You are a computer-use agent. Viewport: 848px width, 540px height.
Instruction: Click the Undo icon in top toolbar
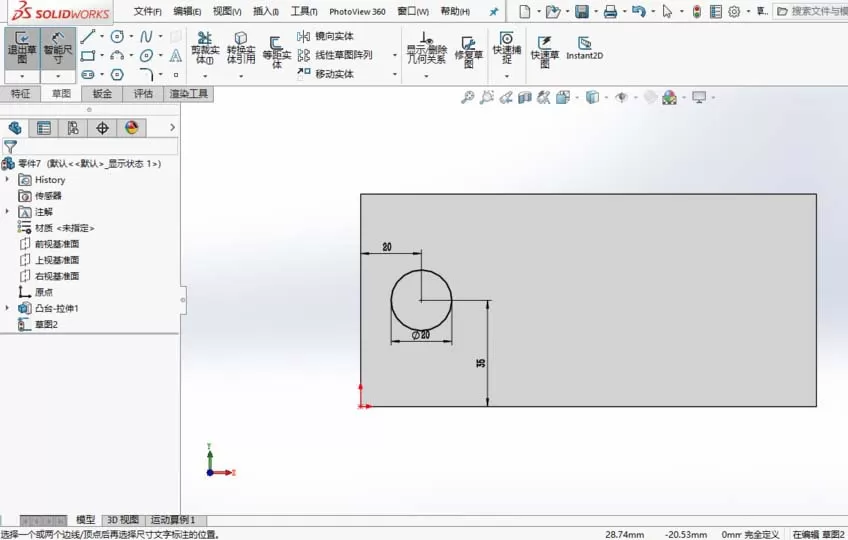(638, 11)
